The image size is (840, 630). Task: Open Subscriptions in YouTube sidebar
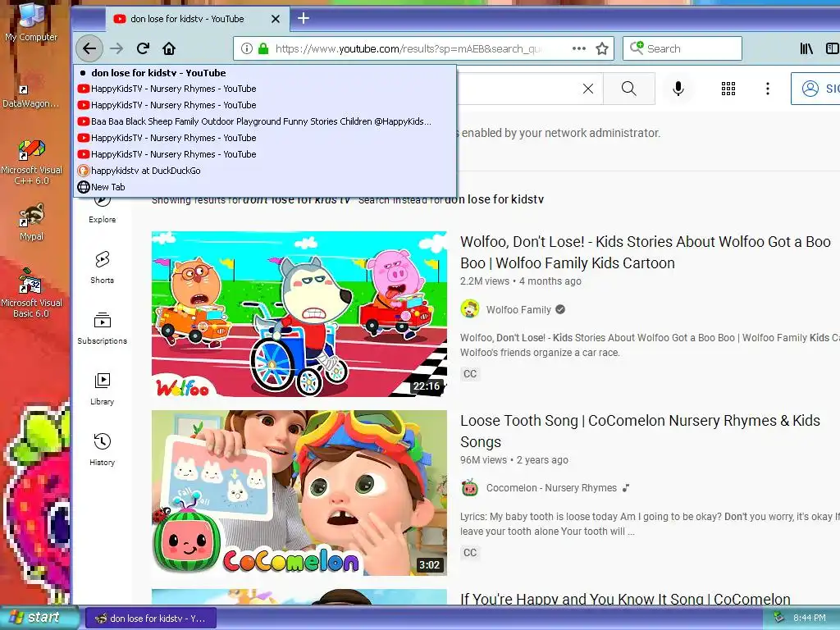tap(102, 328)
